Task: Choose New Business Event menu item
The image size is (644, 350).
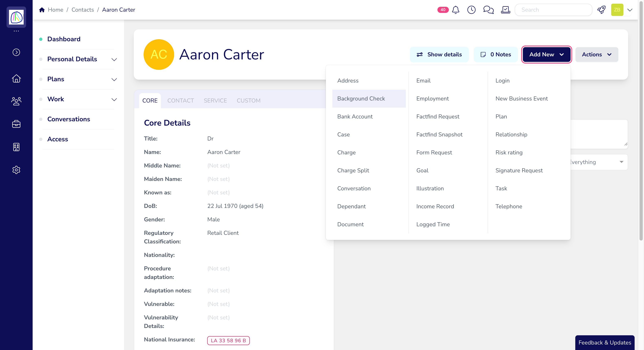Action: click(x=527, y=99)
